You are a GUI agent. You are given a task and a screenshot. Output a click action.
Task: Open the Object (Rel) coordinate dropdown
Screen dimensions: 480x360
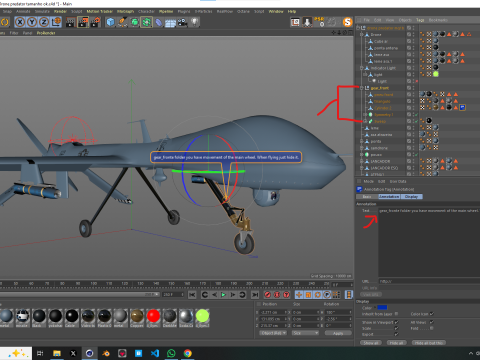[273, 333]
